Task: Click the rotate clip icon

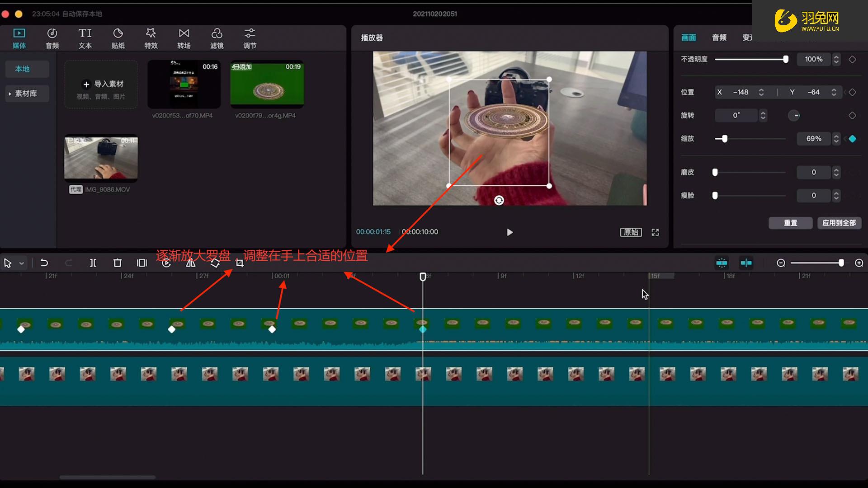Action: pyautogui.click(x=215, y=263)
